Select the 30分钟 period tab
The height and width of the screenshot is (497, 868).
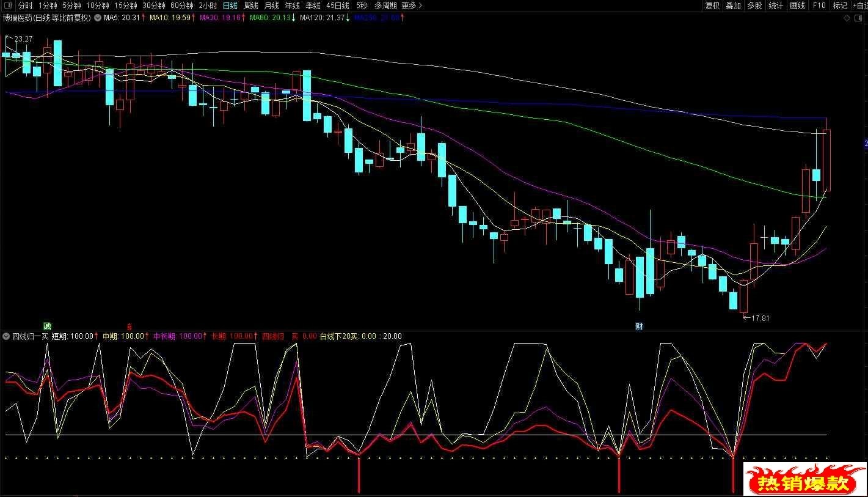(x=154, y=6)
